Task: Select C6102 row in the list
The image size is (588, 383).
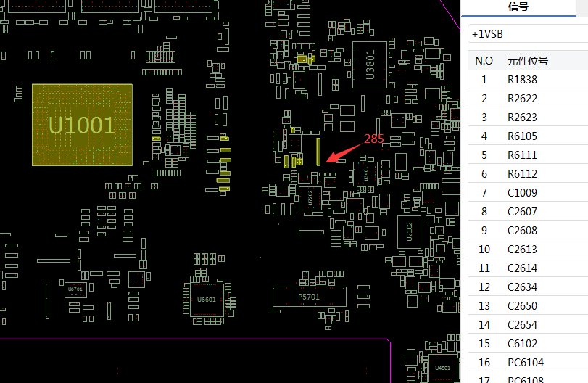Action: pos(522,344)
